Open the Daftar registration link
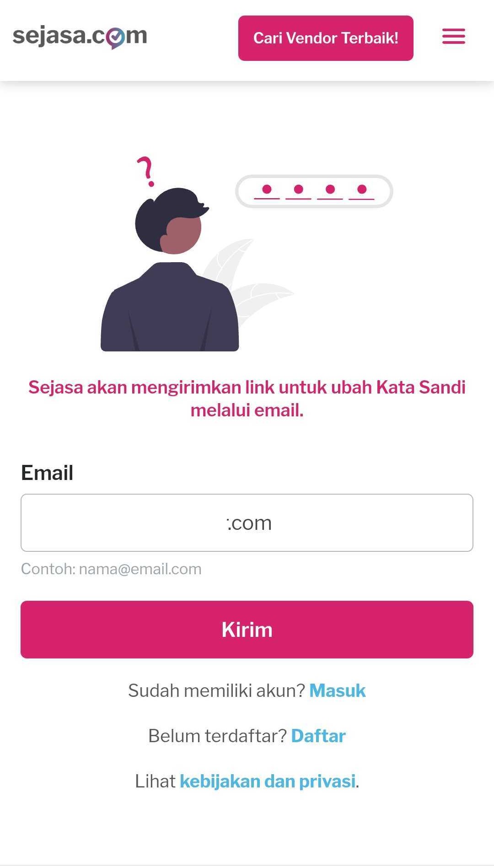494x868 pixels. pyautogui.click(x=318, y=736)
